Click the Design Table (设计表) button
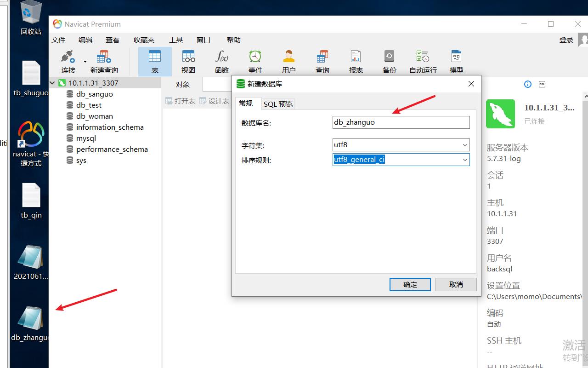 (214, 101)
